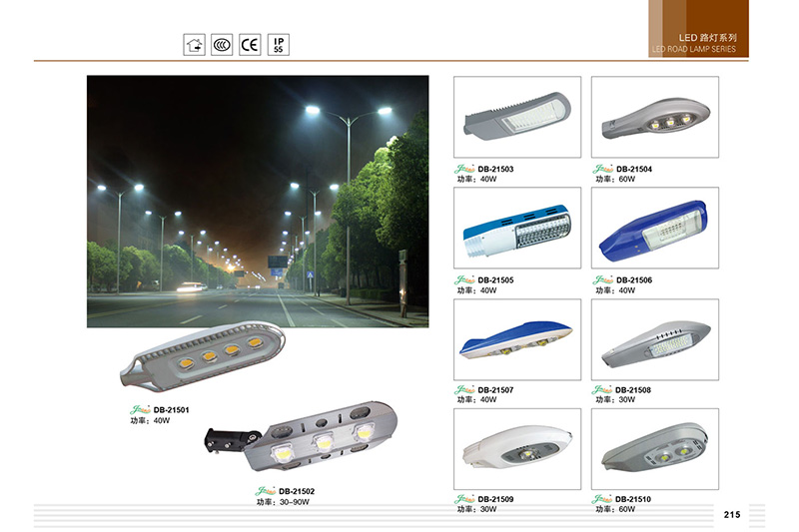Viewport: 799px width, 532px height.
Task: Click the indoor-use house symbol icon
Action: coord(194,45)
